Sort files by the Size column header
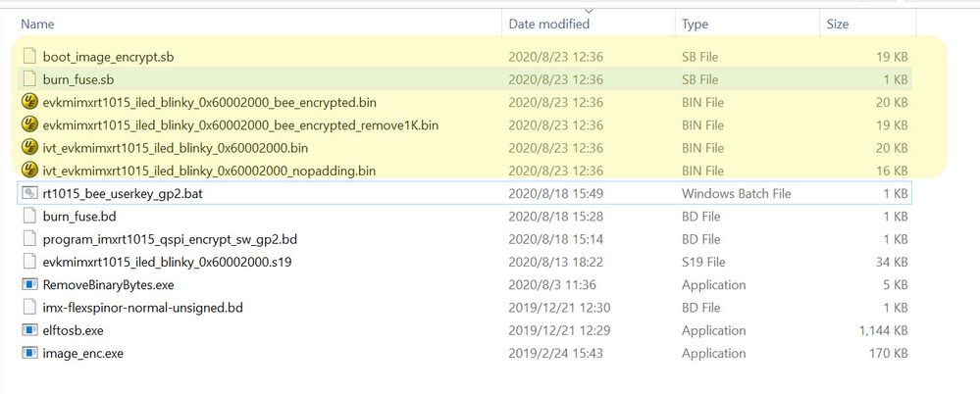Screen dimensions: 980x394 (x=837, y=24)
